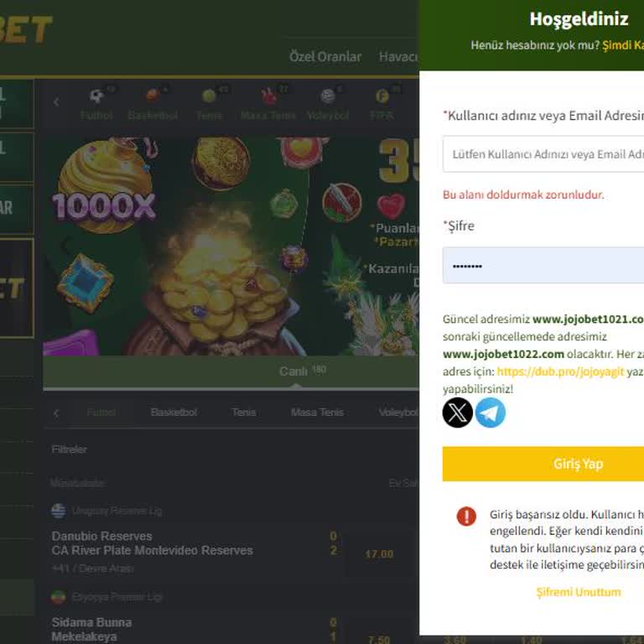Open the Özel Oranlar menu item

[x=325, y=56]
